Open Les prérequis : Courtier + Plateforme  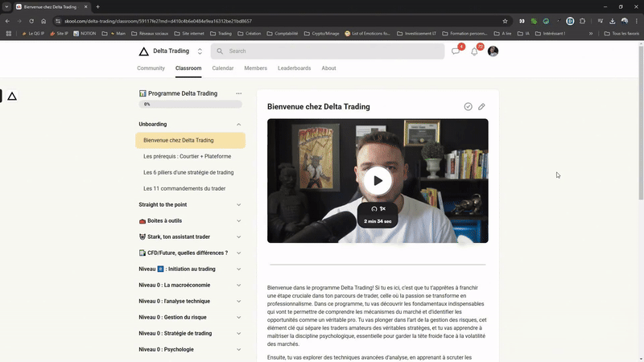[187, 156]
